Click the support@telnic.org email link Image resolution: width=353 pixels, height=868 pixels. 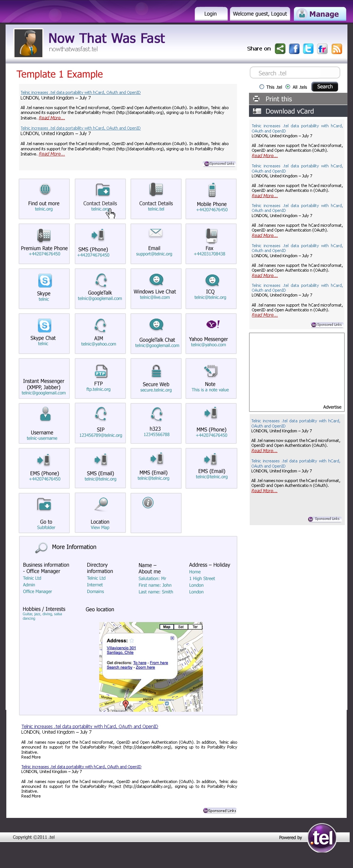tap(154, 254)
